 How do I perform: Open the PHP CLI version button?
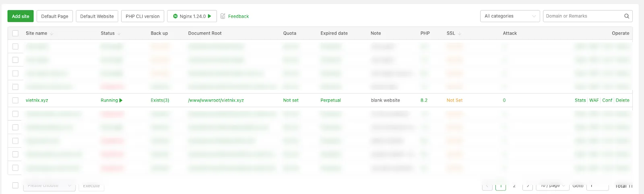pyautogui.click(x=142, y=16)
